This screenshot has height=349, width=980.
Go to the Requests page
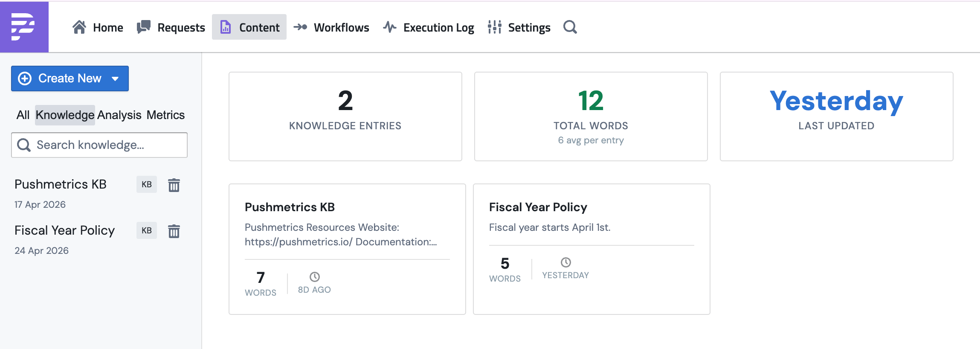(171, 27)
